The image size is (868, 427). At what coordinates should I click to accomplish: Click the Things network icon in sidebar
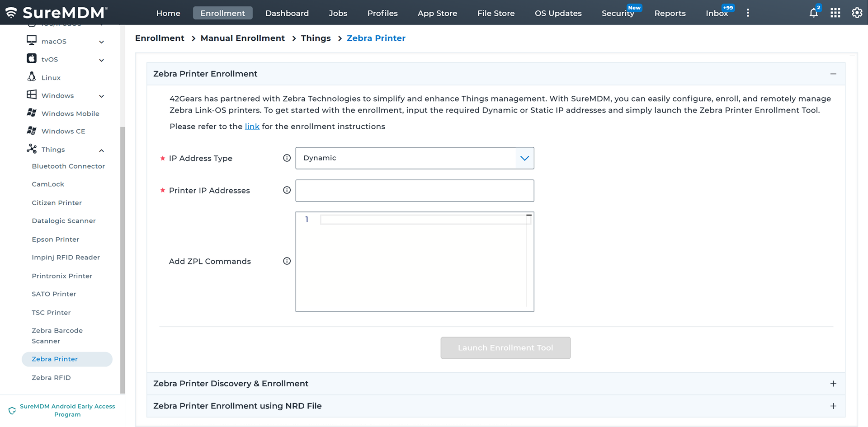pos(32,149)
